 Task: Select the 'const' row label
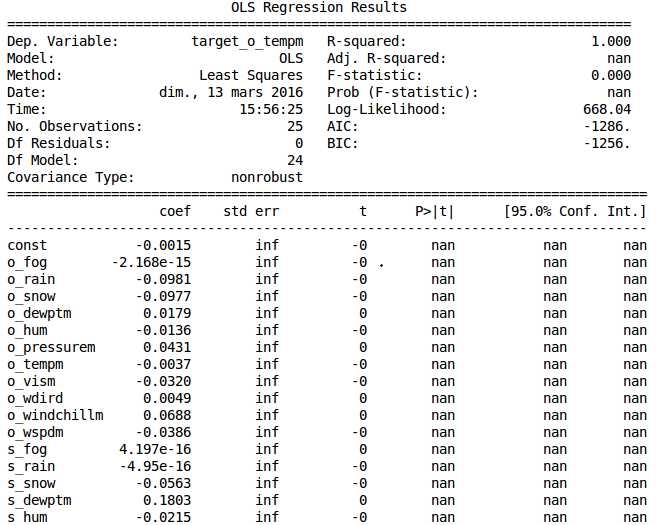(27, 246)
